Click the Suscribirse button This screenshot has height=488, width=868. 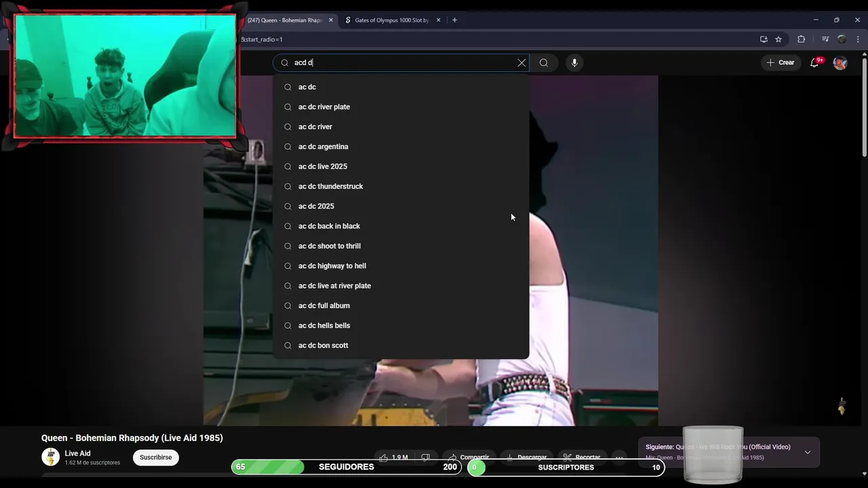[x=156, y=457]
